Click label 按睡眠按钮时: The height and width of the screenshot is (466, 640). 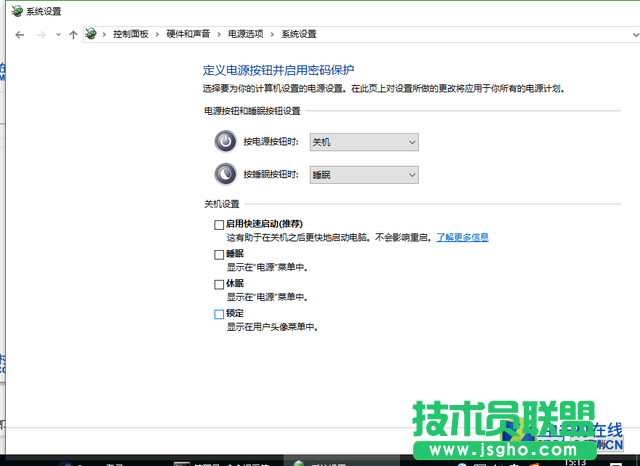point(271,174)
